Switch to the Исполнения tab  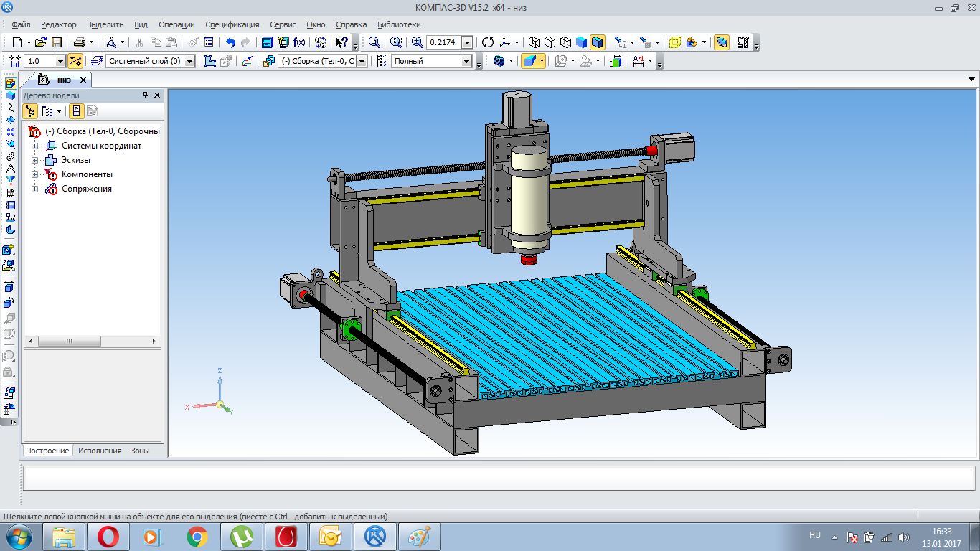pos(100,451)
